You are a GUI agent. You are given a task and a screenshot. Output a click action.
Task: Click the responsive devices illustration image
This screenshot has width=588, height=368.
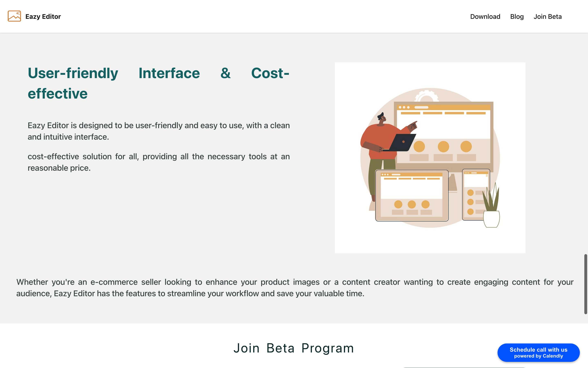tap(430, 158)
